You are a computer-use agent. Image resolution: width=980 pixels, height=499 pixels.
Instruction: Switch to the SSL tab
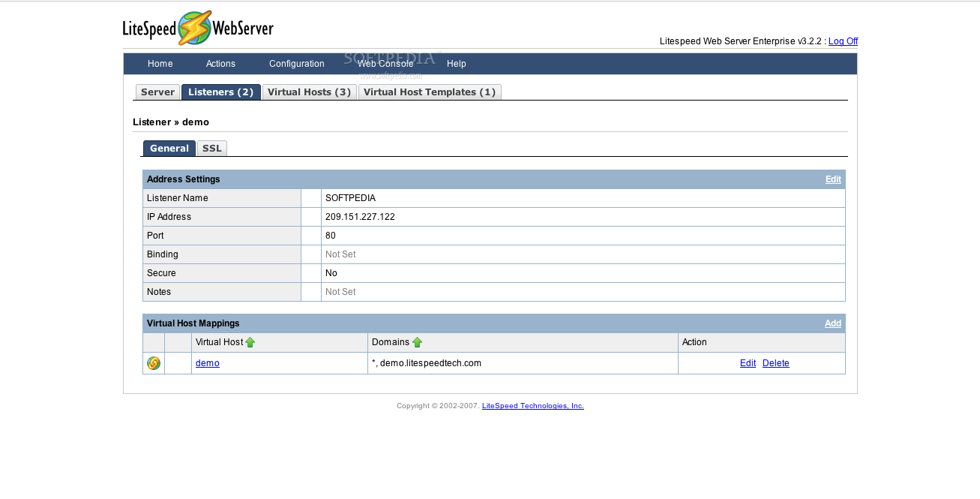212,148
